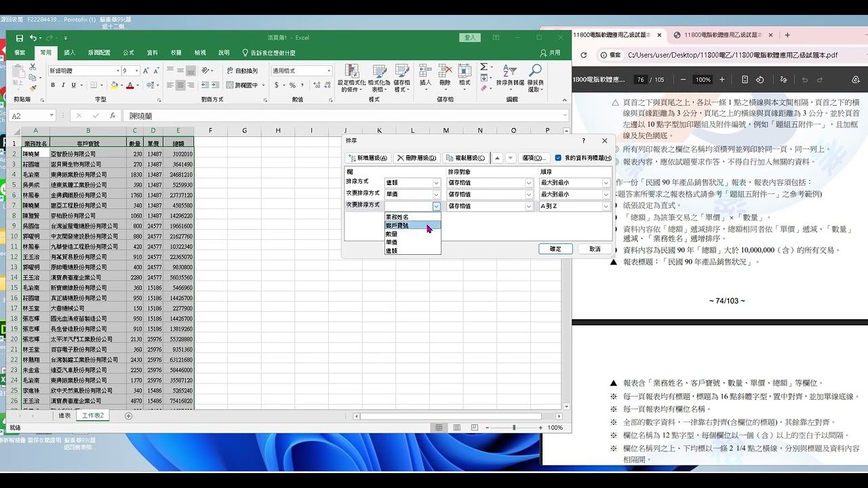868x488 pixels.
Task: Open the 公式 ribbon tab
Action: 128,52
